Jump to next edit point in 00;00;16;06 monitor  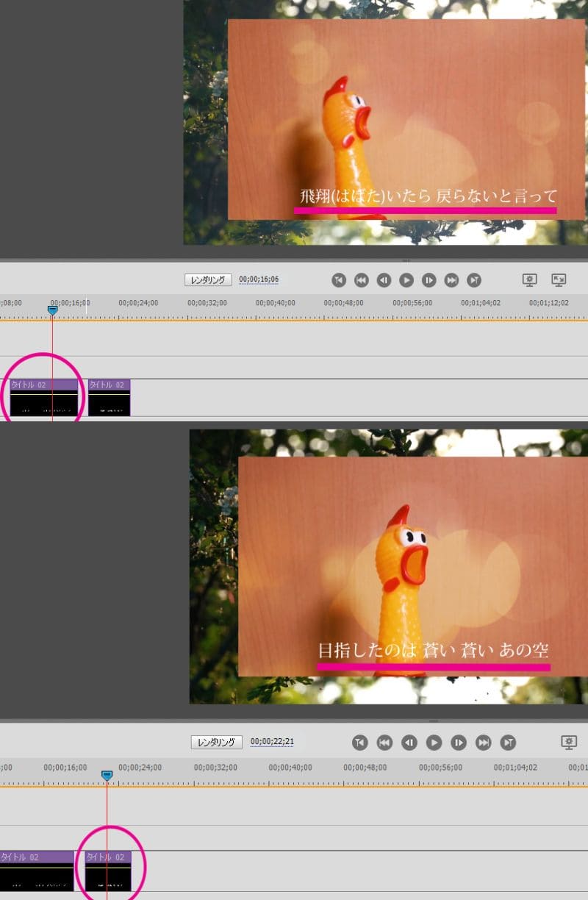pyautogui.click(x=475, y=280)
